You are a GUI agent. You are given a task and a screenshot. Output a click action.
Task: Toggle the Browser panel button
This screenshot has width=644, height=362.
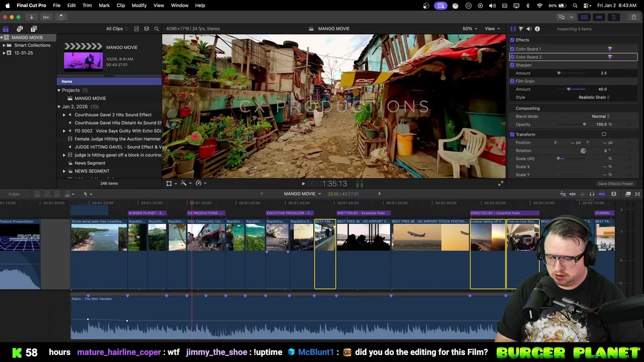(584, 17)
